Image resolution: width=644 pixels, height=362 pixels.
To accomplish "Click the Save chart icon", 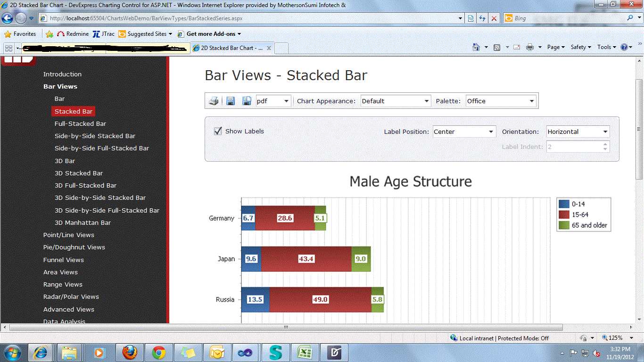I will point(231,100).
